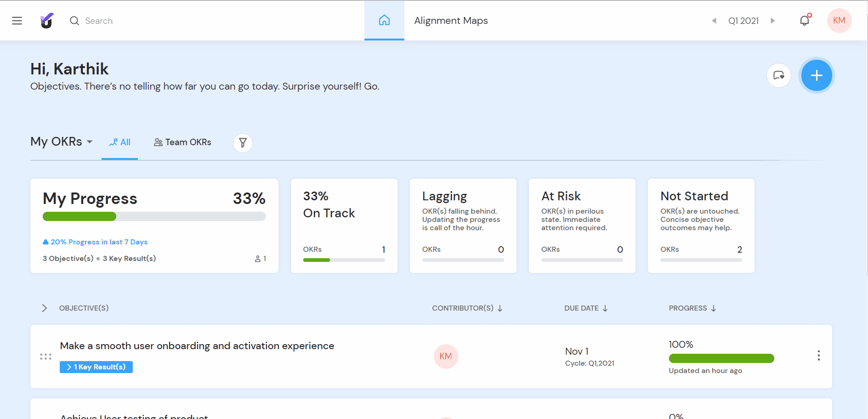The image size is (868, 419).
Task: Open notifications from the bell icon
Action: point(804,20)
